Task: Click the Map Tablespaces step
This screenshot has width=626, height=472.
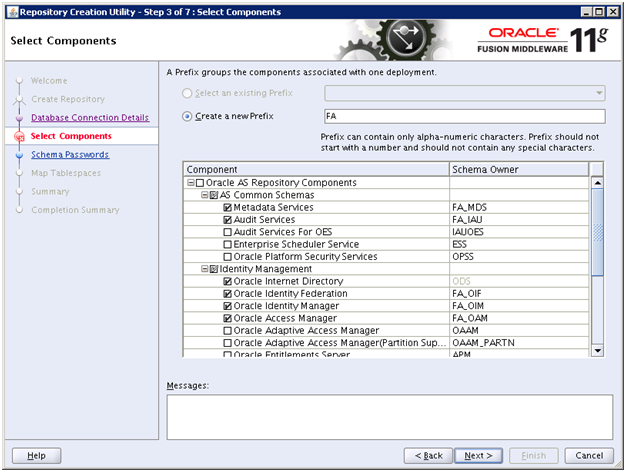Action: pyautogui.click(x=66, y=173)
